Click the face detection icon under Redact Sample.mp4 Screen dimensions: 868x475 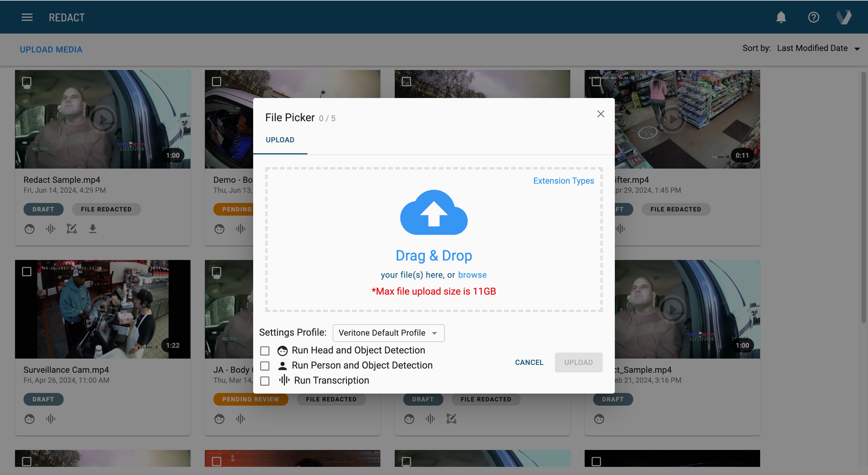pyautogui.click(x=29, y=229)
